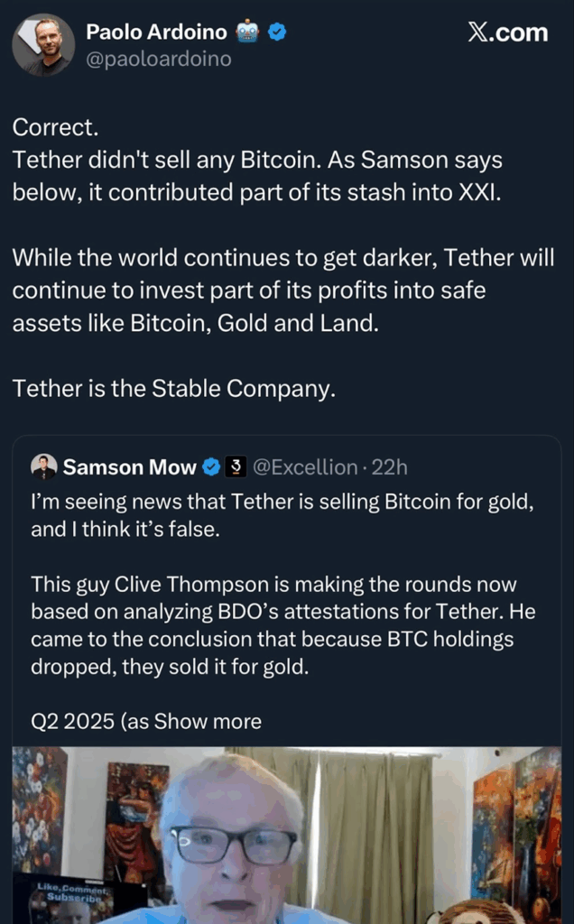Click the "While the world continues" paragraph
Viewport: 574px width, 924px height.
coord(282,291)
